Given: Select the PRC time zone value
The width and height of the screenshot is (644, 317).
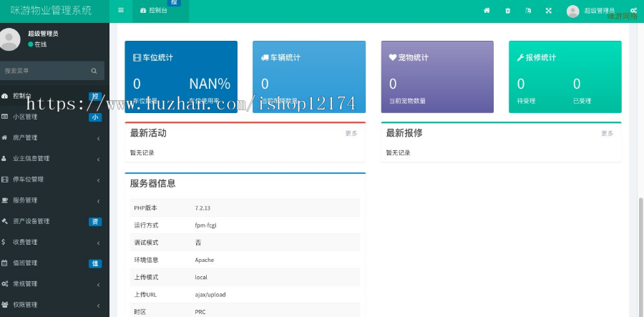Looking at the screenshot, I should [200, 312].
